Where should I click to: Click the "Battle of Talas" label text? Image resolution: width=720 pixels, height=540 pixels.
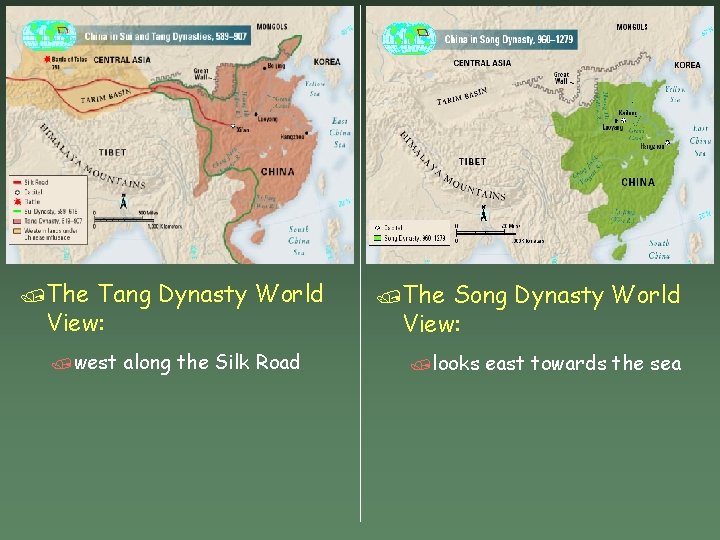[69, 60]
